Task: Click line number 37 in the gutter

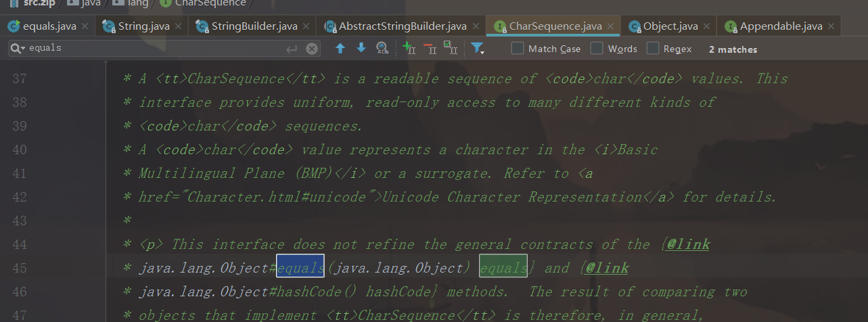Action: point(19,78)
